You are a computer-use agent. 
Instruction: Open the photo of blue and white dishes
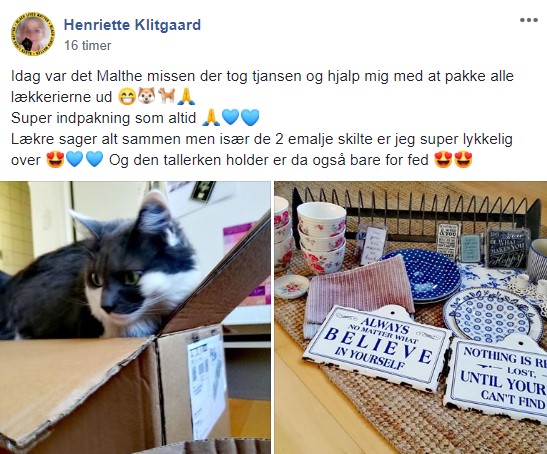(411, 318)
